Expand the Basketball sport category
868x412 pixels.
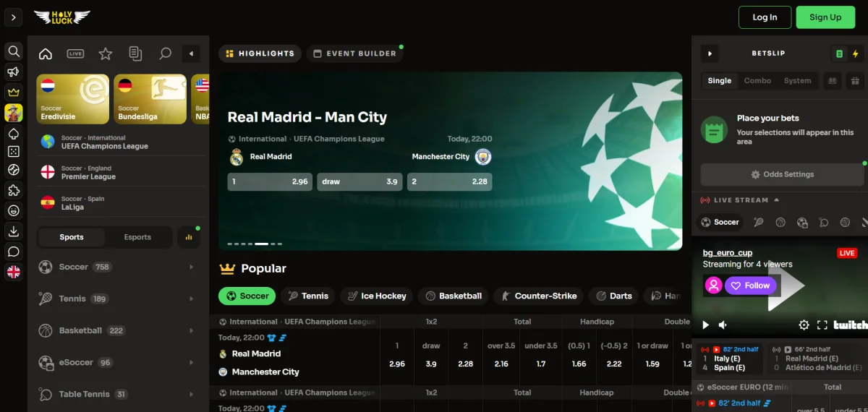pyautogui.click(x=117, y=330)
